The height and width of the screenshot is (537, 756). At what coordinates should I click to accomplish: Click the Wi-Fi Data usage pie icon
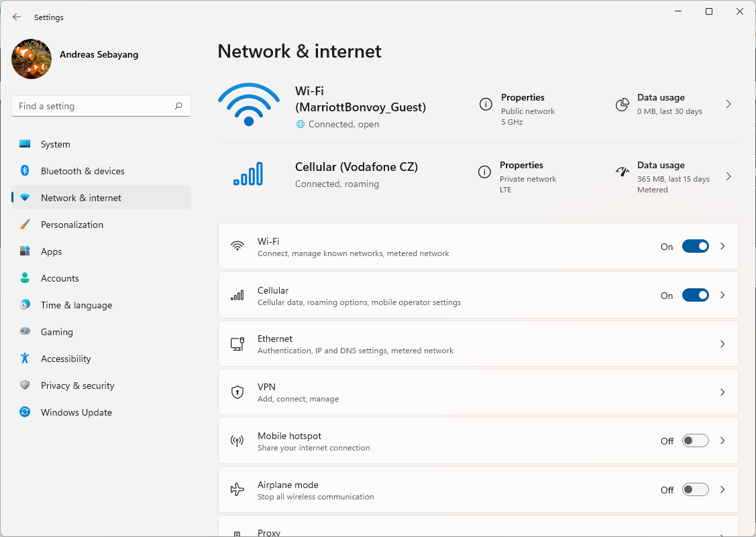tap(623, 104)
